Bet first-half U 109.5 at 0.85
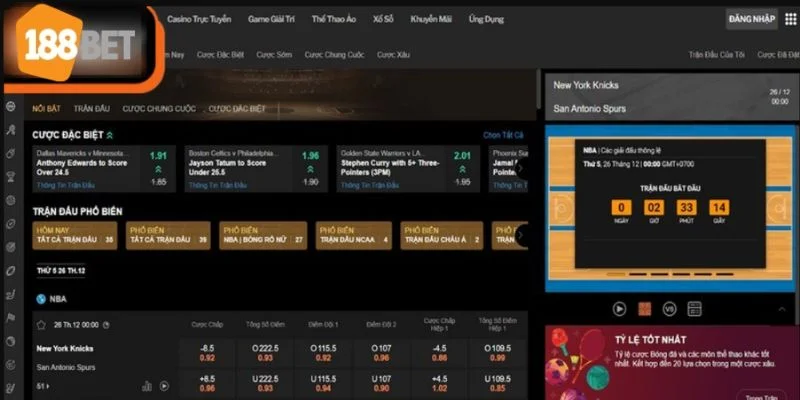 click(497, 383)
